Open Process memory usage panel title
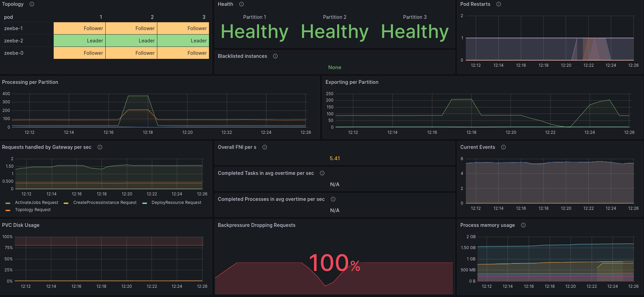644x297 pixels. [x=487, y=225]
